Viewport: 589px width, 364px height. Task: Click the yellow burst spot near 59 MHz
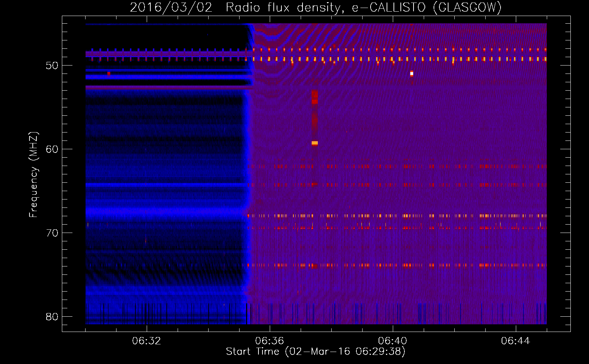(x=315, y=143)
